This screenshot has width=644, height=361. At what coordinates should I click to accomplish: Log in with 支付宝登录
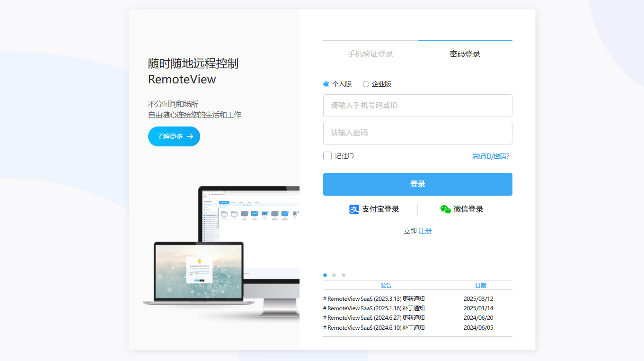(x=374, y=209)
